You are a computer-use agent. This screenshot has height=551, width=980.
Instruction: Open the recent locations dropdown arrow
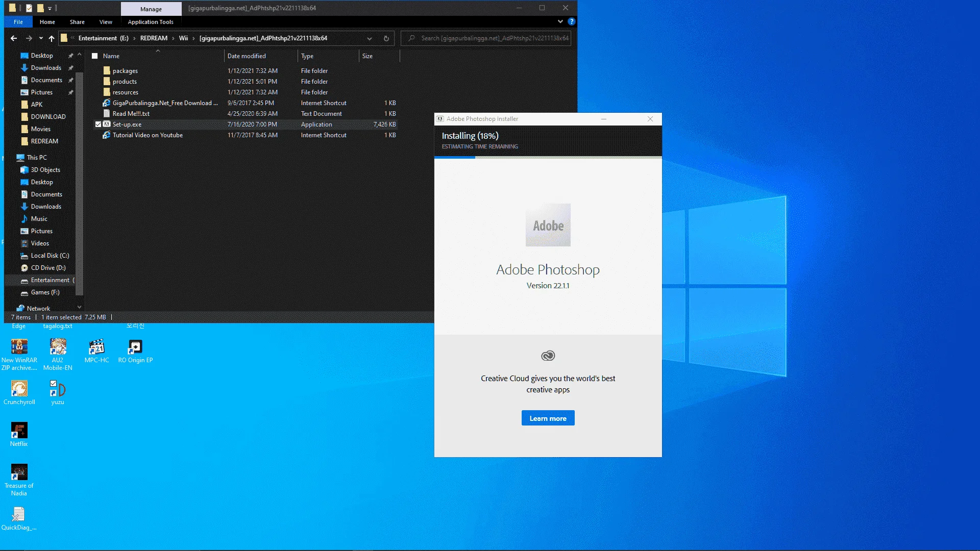[x=41, y=38]
